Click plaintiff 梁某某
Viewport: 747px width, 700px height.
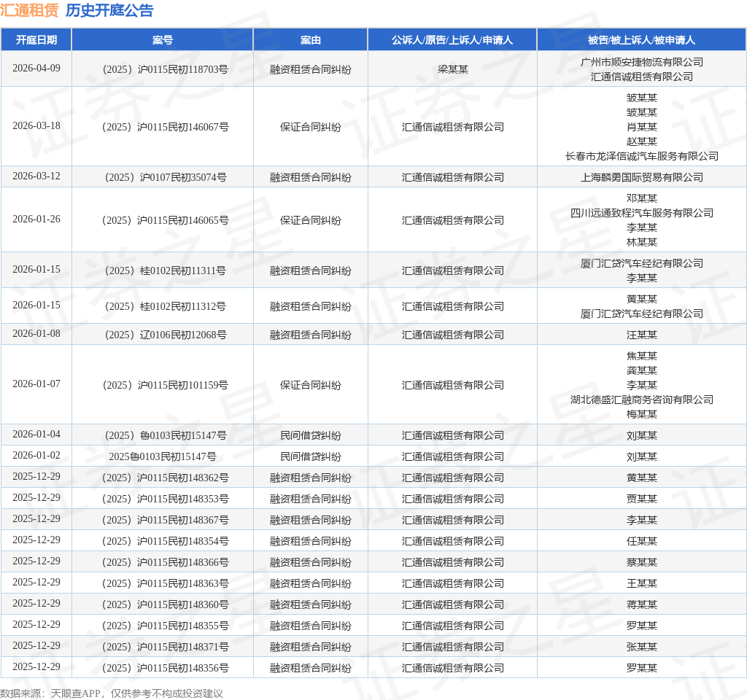[x=452, y=69]
